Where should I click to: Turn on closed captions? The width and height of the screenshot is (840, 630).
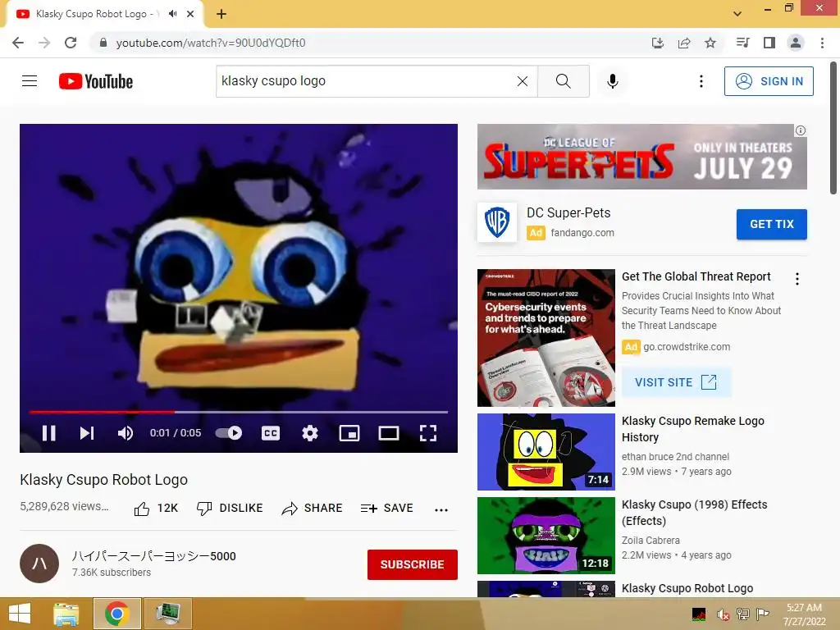point(271,433)
